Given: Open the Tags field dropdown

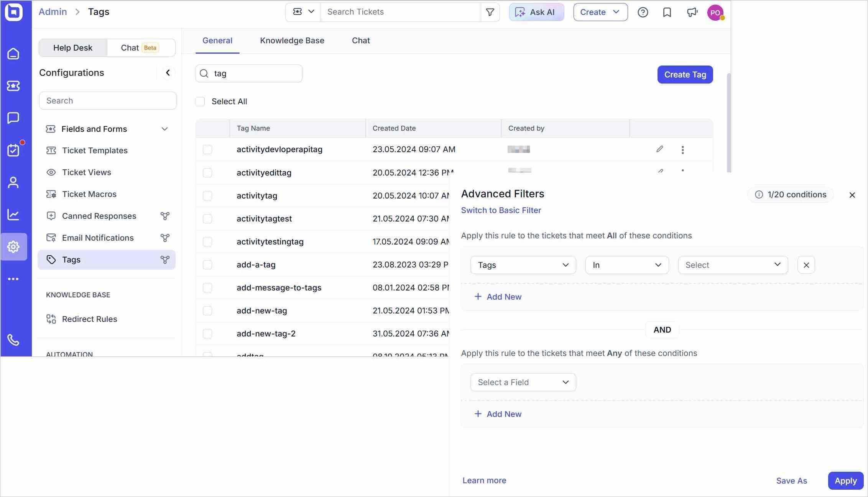Looking at the screenshot, I should tap(523, 265).
